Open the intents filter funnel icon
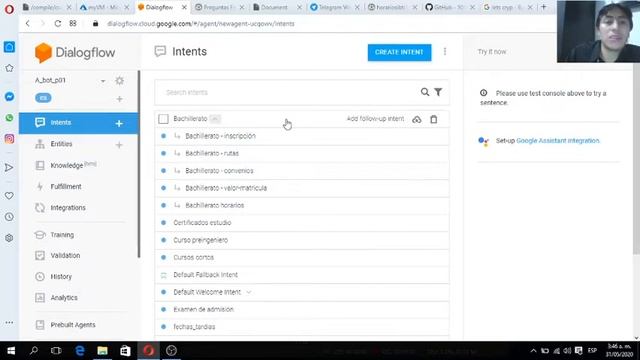Viewport: 640px width, 360px height. [x=438, y=92]
